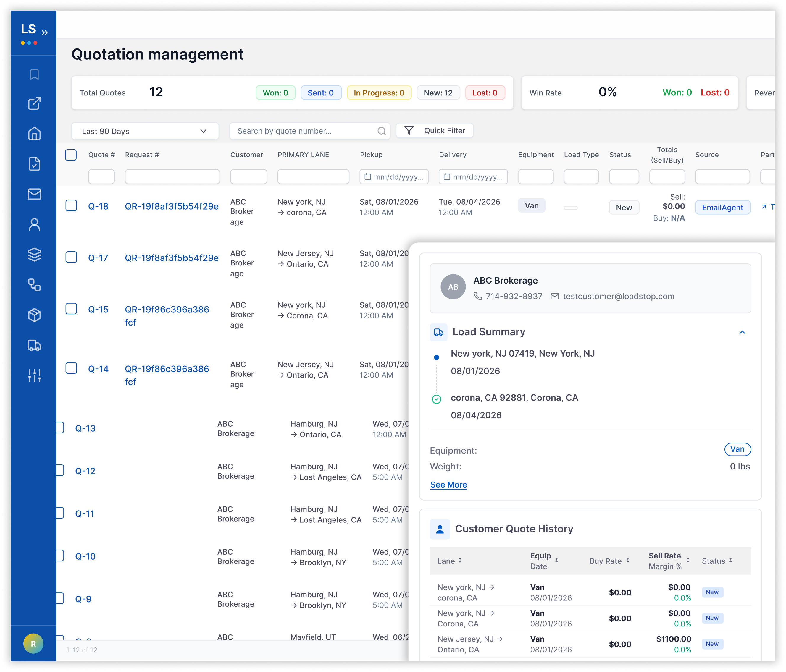The height and width of the screenshot is (672, 786).
Task: Open the mail envelope sidebar icon
Action: 34,194
